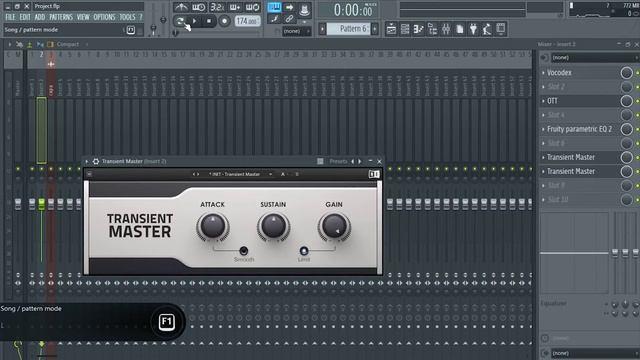This screenshot has width=640, height=360.
Task: Open the ADD menu
Action: pyautogui.click(x=40, y=17)
